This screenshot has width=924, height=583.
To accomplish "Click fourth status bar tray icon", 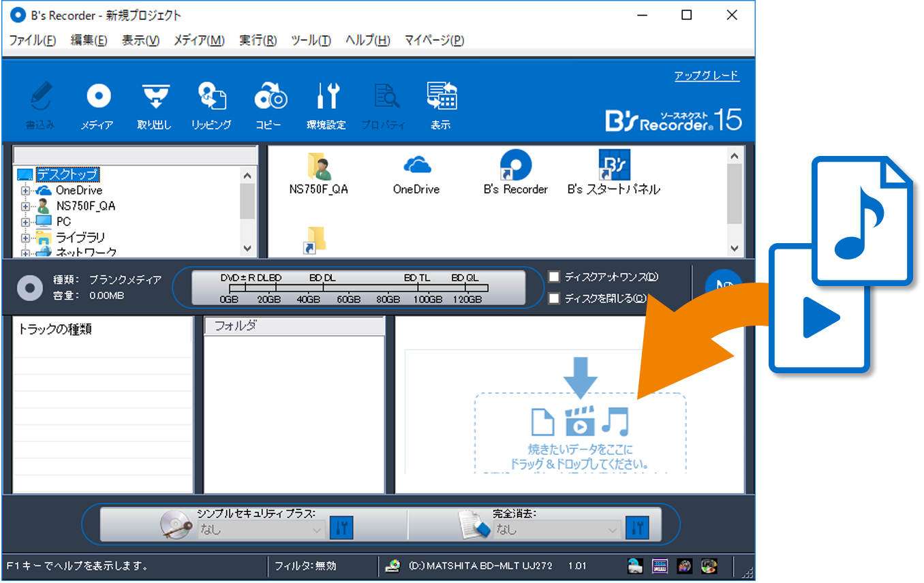I will [709, 566].
